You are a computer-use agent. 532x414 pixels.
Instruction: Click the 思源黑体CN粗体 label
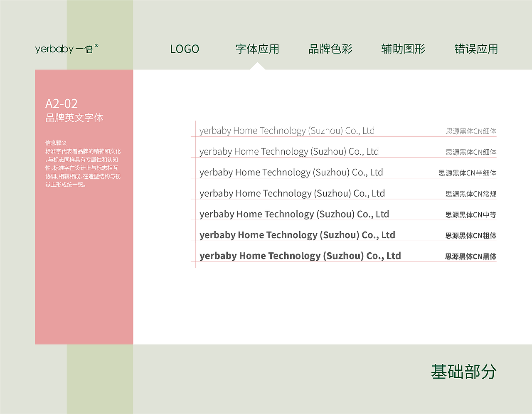click(471, 235)
